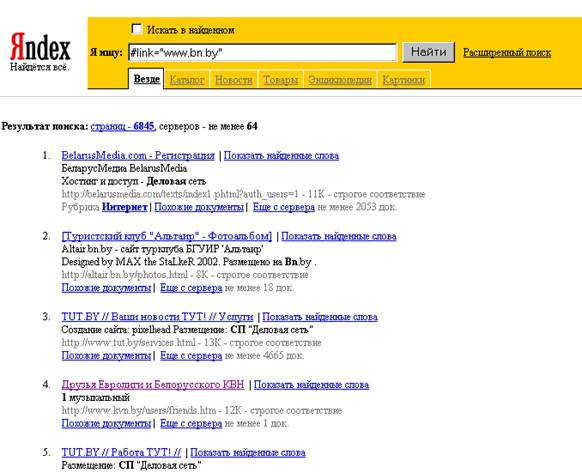Switch to the 'Новости' tab
582x473 pixels.
tap(233, 80)
